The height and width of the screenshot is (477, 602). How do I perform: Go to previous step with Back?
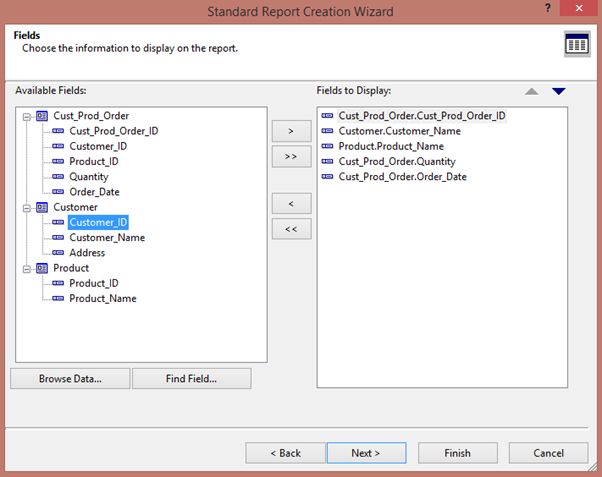pos(286,453)
